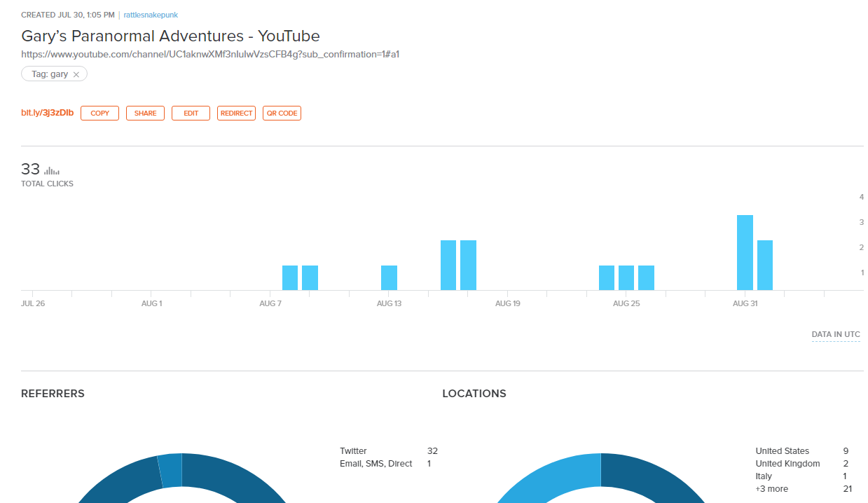Image resolution: width=868 pixels, height=503 pixels.
Task: Select the chart bar above AUG 13
Action: click(x=389, y=277)
